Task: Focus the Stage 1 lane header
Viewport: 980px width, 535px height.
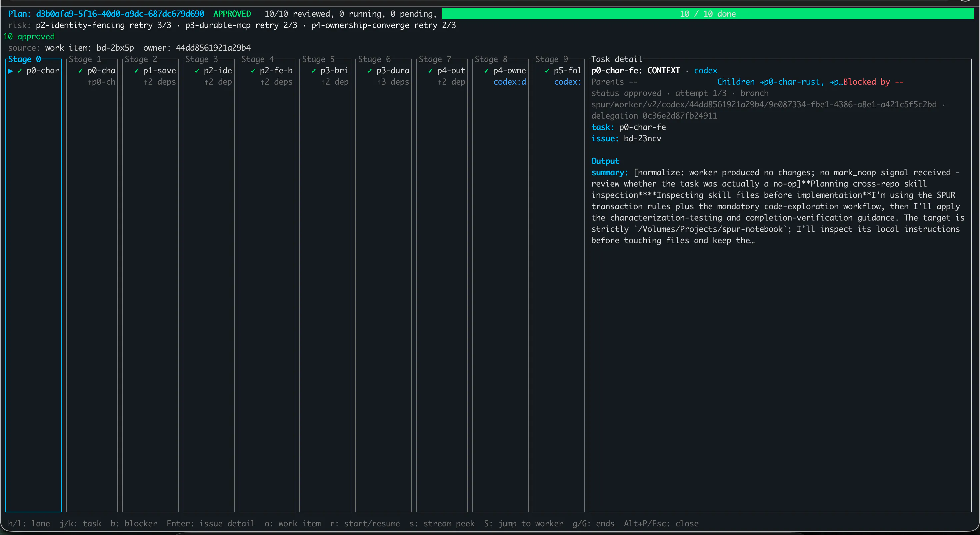Action: 85,59
